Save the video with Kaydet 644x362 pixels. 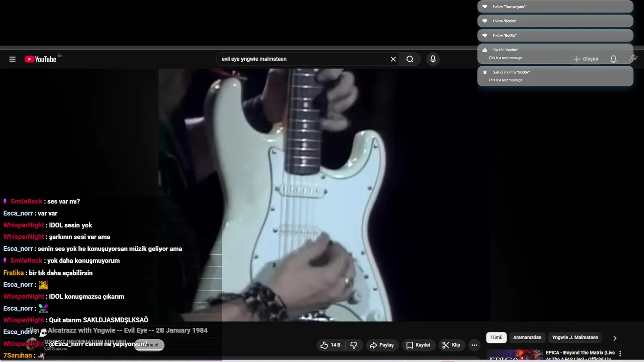[418, 345]
